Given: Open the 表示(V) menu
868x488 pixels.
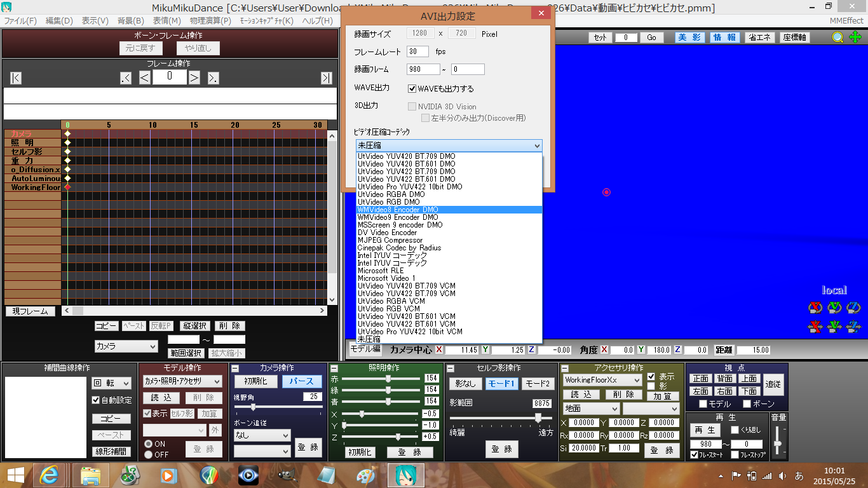Looking at the screenshot, I should click(95, 21).
